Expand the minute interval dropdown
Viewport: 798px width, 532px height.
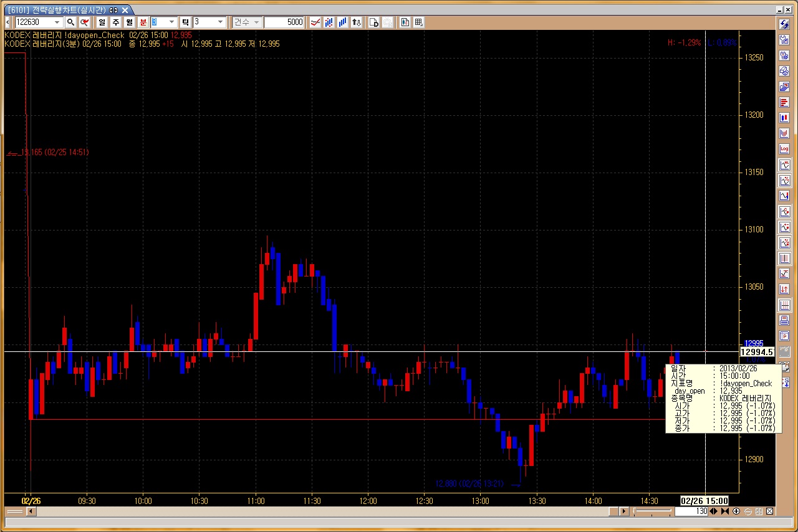[x=171, y=22]
